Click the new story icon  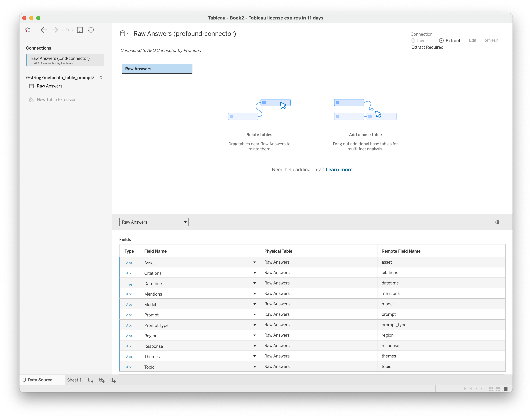[113, 380]
